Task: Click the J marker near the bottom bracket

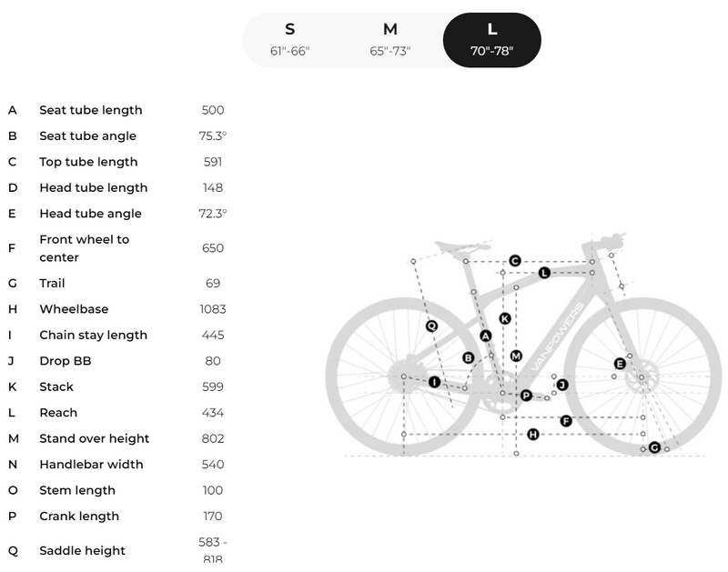Action: coord(562,385)
